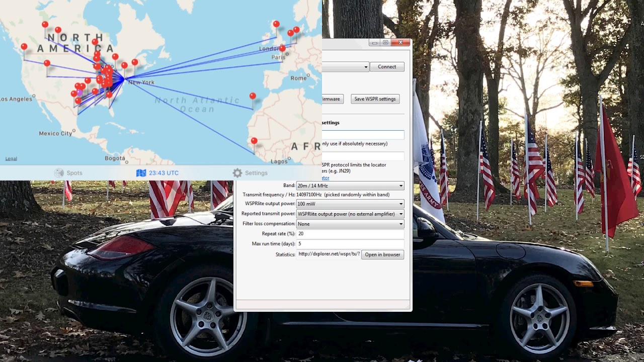644x362 pixels.
Task: Click the red pin near London
Action: coord(282,48)
